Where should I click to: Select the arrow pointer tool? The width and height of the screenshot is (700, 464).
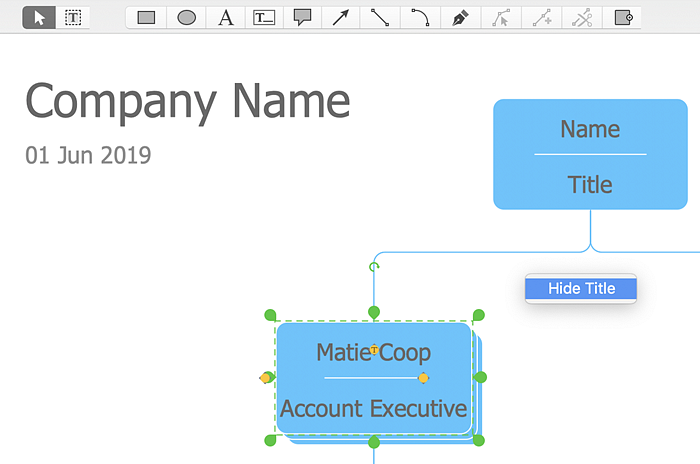39,18
